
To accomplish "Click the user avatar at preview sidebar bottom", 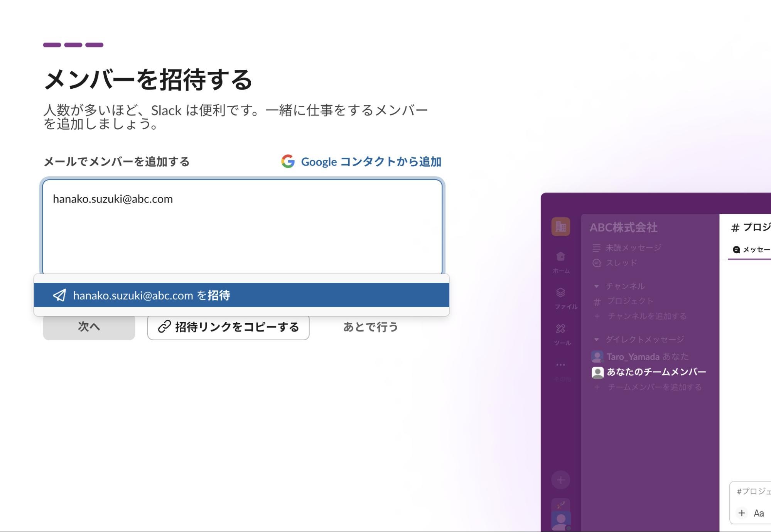I will click(561, 520).
